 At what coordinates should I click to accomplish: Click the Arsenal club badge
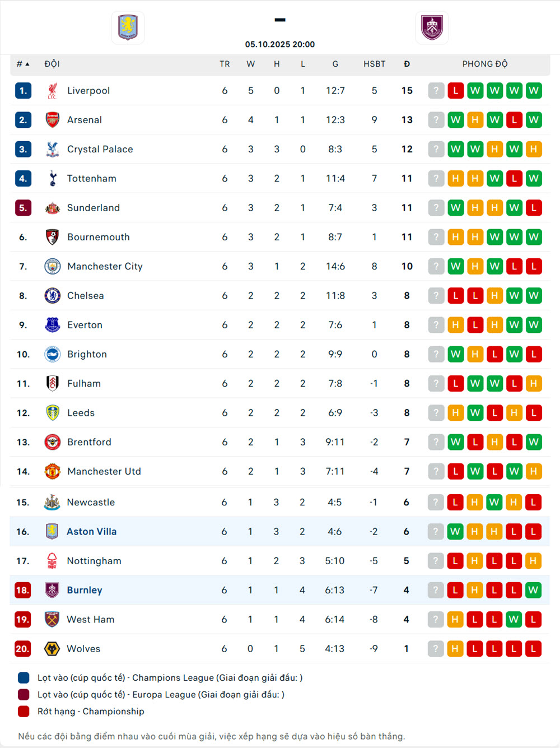coord(53,120)
